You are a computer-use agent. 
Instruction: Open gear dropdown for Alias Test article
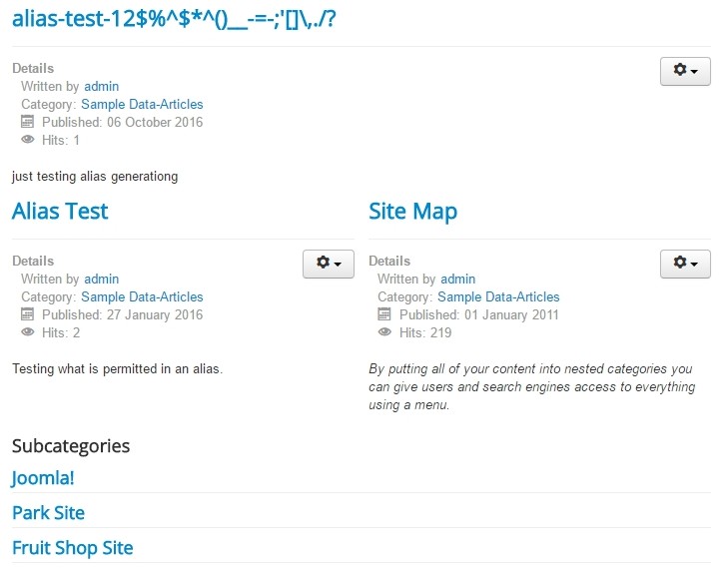[x=329, y=264]
